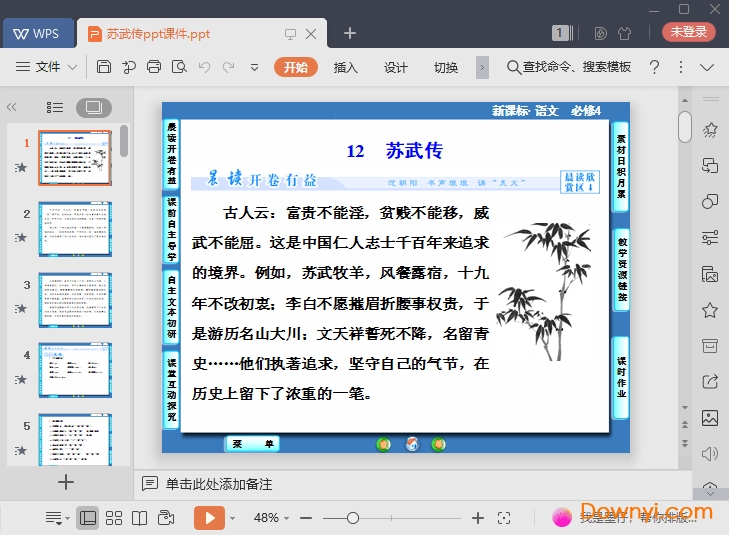729x535 pixels.
Task: Open the three-dot more options menu
Action: coord(681,67)
